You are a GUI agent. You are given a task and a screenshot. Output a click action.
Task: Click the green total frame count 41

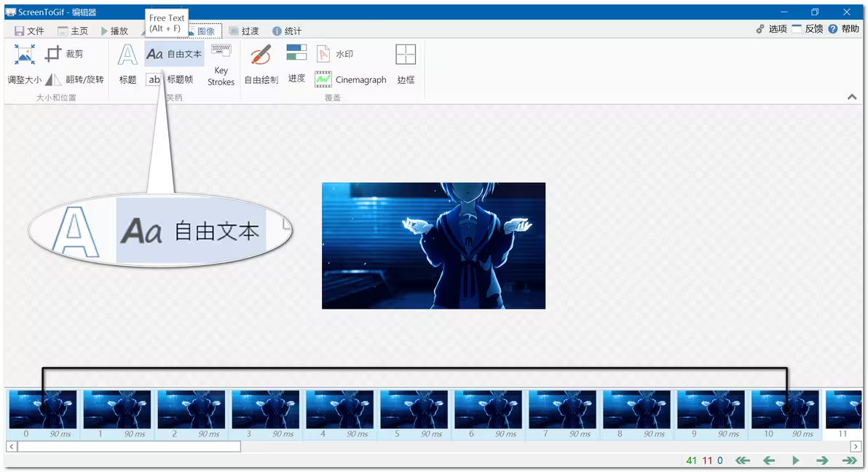tap(691, 460)
